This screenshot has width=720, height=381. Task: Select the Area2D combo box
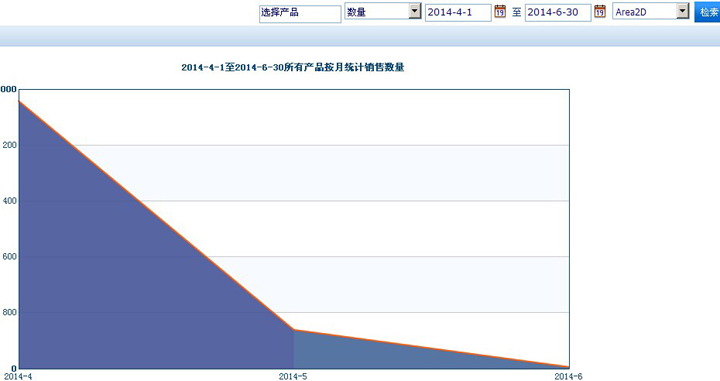click(x=651, y=11)
